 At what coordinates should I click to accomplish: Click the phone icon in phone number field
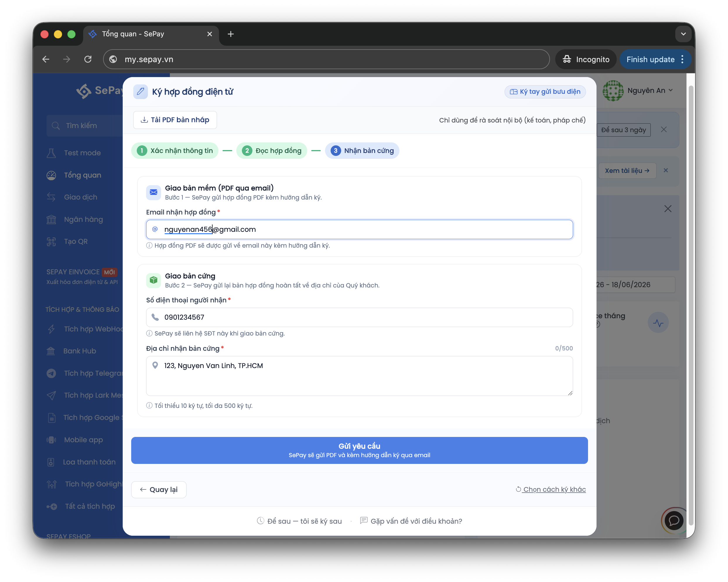point(155,317)
